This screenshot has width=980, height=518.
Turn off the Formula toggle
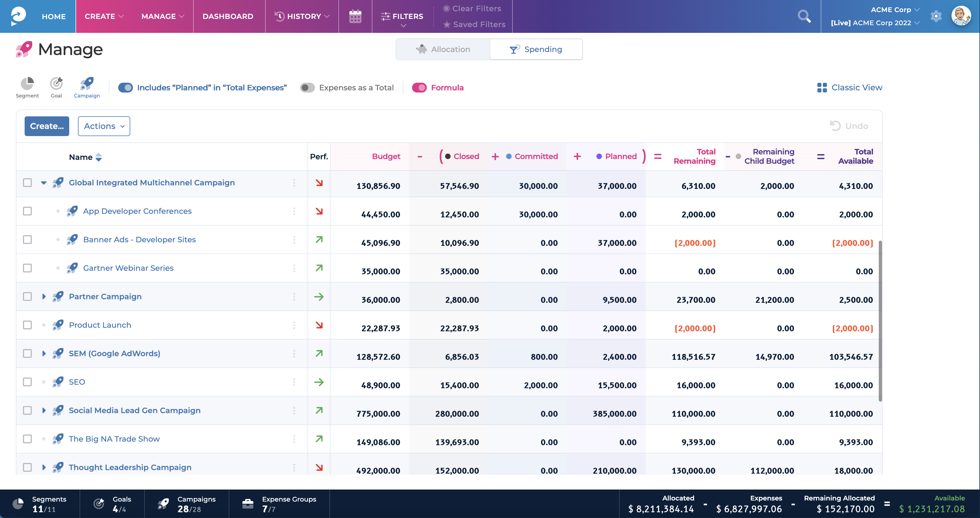pos(419,88)
